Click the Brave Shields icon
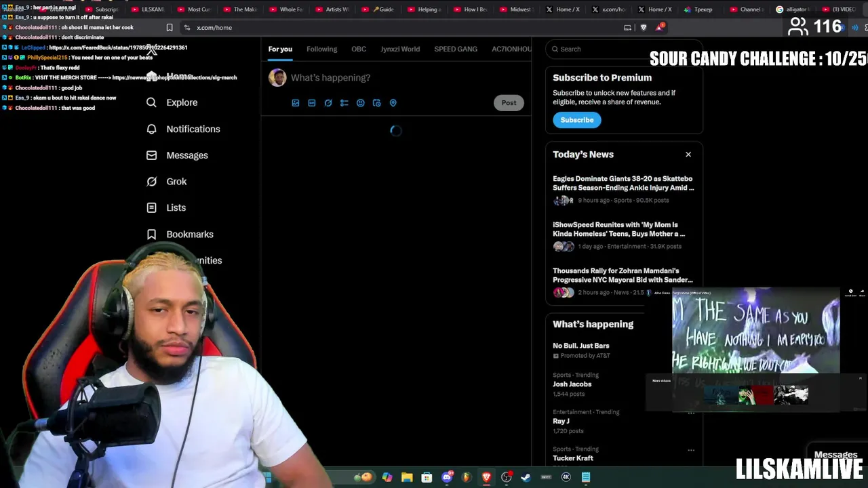 pyautogui.click(x=643, y=28)
